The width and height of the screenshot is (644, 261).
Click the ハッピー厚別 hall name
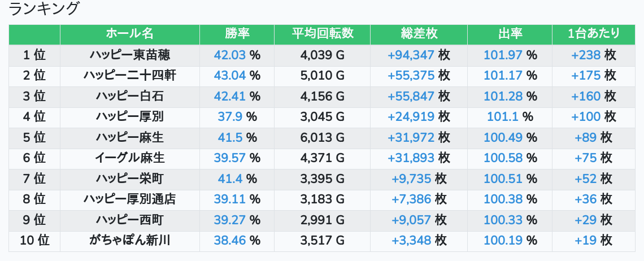tap(130, 117)
